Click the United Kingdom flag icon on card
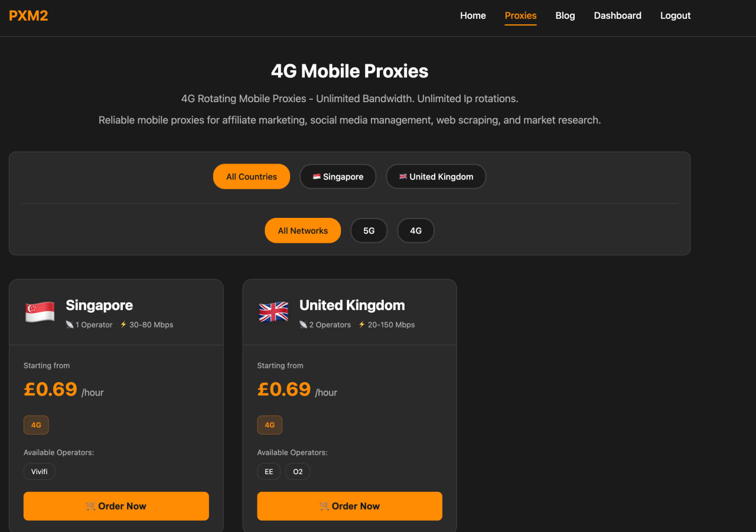Screen dimensions: 756x532 tap(273, 312)
